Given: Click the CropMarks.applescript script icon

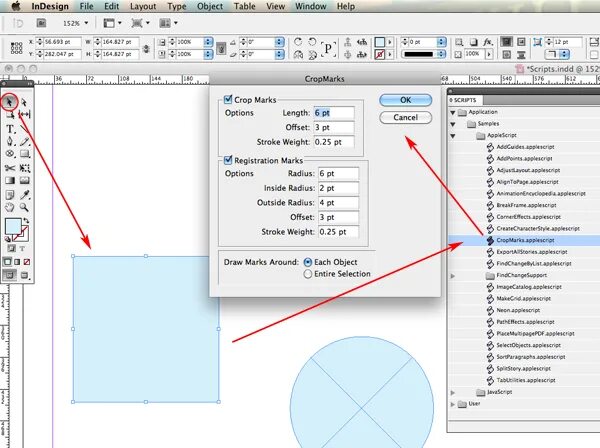Looking at the screenshot, I should [x=490, y=240].
